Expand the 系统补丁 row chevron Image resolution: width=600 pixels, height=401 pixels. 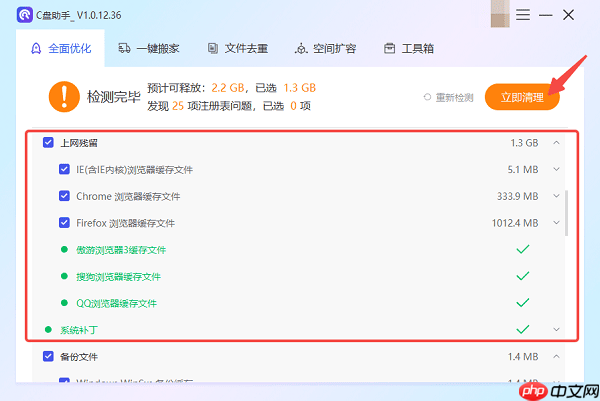coord(556,329)
